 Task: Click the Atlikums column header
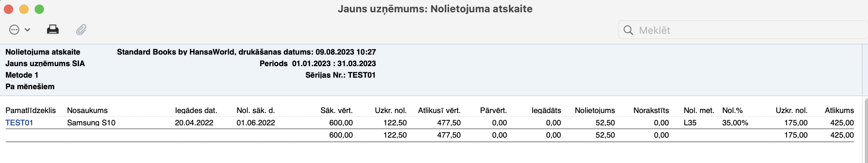(839, 110)
